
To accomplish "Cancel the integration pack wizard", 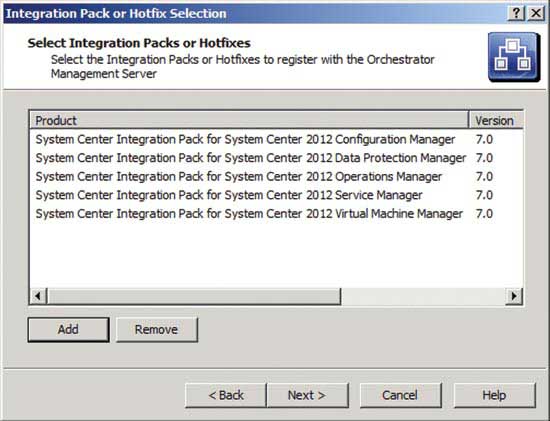I will pyautogui.click(x=401, y=395).
